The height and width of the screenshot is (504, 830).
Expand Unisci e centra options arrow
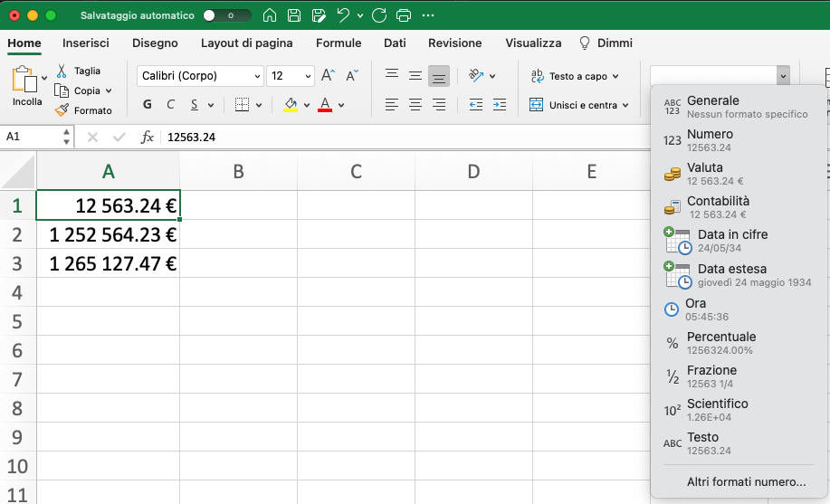[x=625, y=105]
